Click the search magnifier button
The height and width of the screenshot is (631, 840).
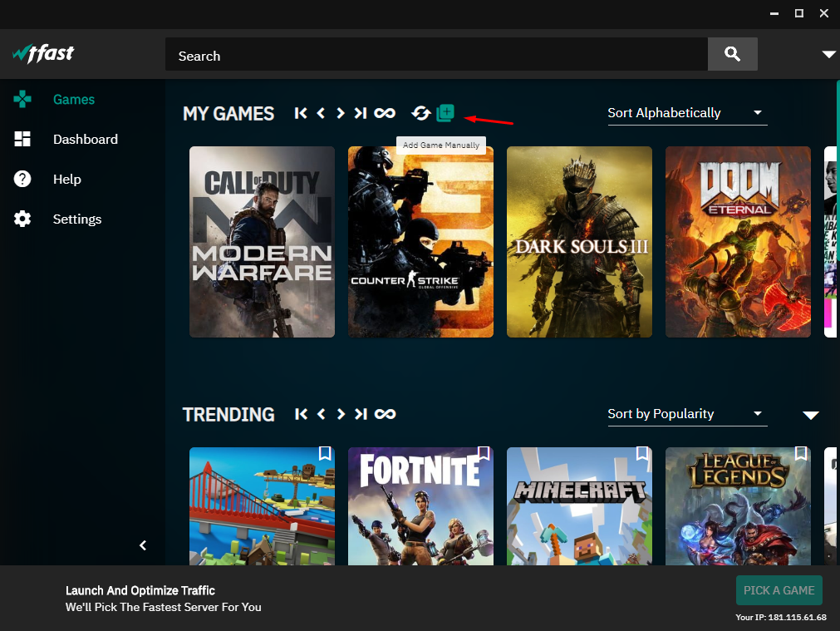coord(732,54)
